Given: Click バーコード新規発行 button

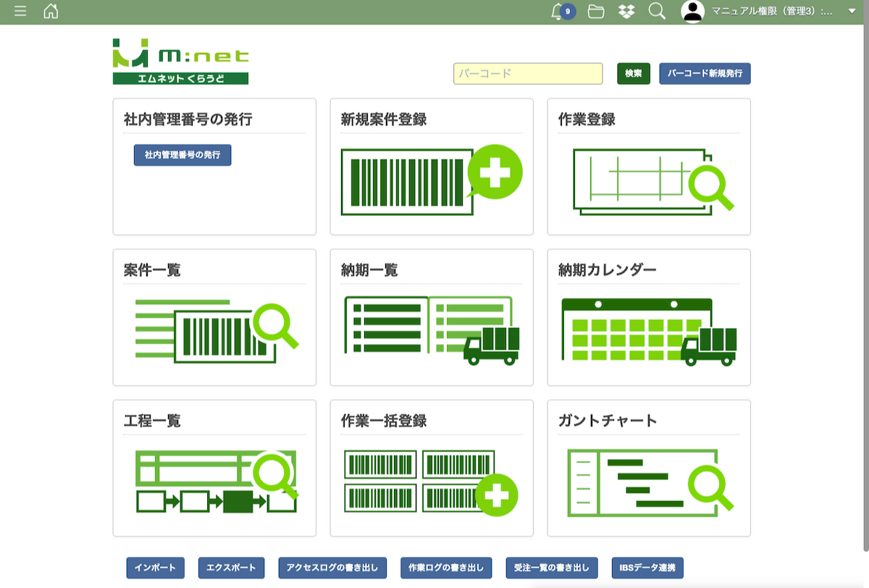Looking at the screenshot, I should click(705, 74).
